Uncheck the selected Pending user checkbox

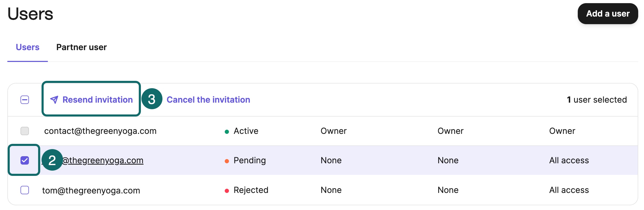(25, 160)
